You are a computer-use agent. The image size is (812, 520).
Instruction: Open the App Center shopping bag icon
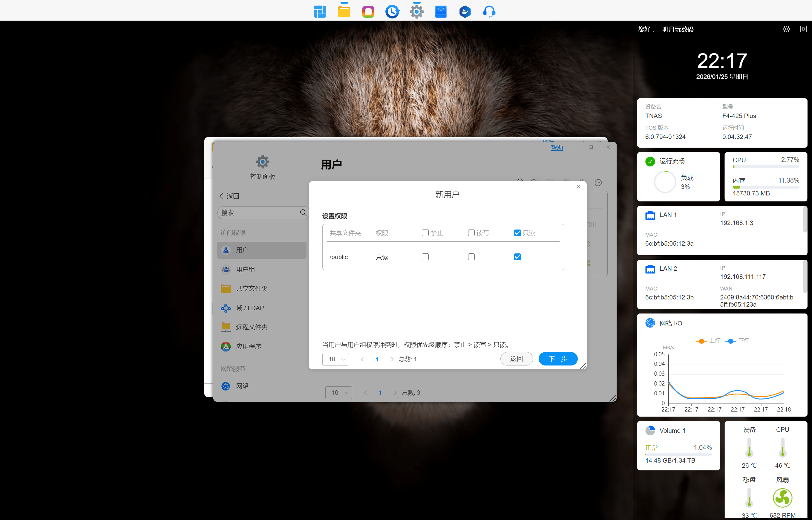[x=440, y=12]
